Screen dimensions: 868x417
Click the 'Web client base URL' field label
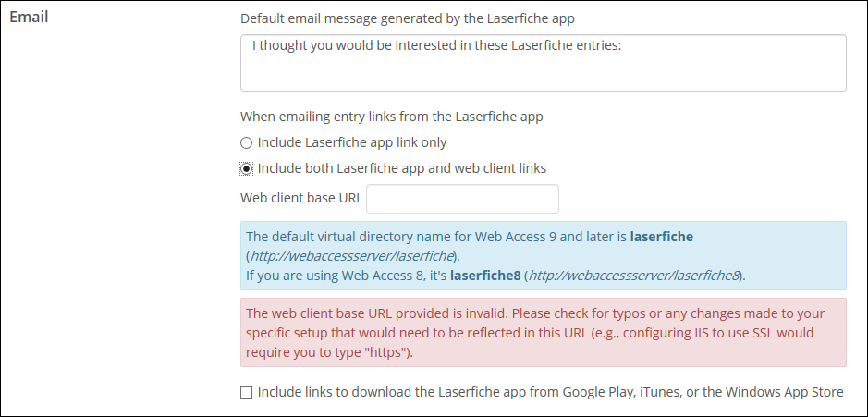tap(301, 198)
